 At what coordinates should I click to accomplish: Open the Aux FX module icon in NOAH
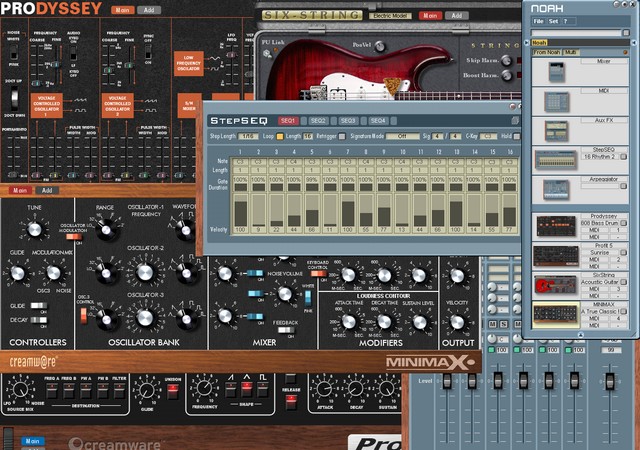pos(556,131)
